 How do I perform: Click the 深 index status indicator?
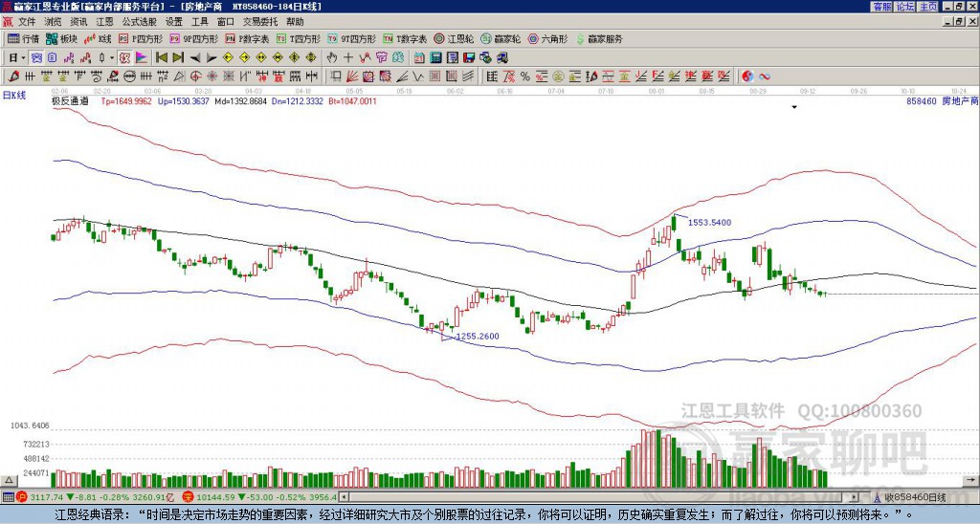[187, 497]
